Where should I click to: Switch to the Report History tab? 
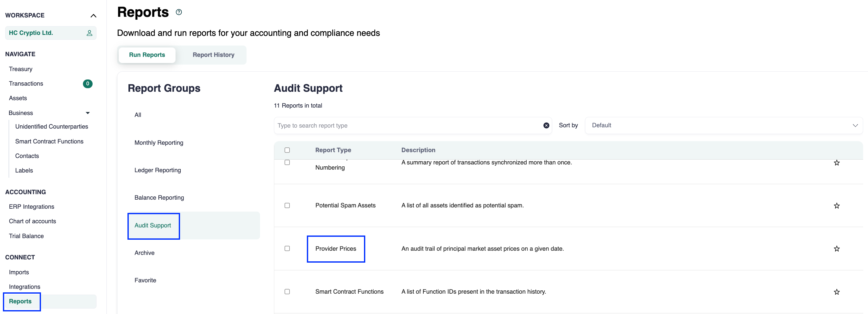click(213, 55)
